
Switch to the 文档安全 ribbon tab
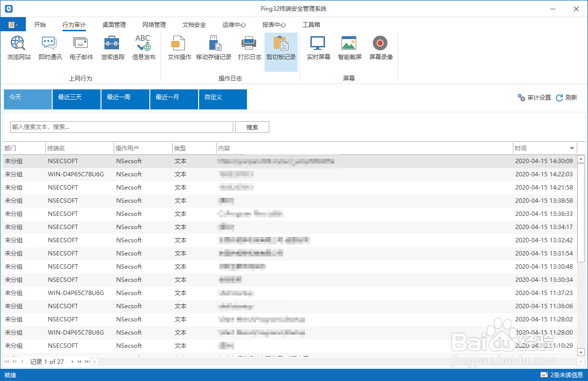pos(194,25)
